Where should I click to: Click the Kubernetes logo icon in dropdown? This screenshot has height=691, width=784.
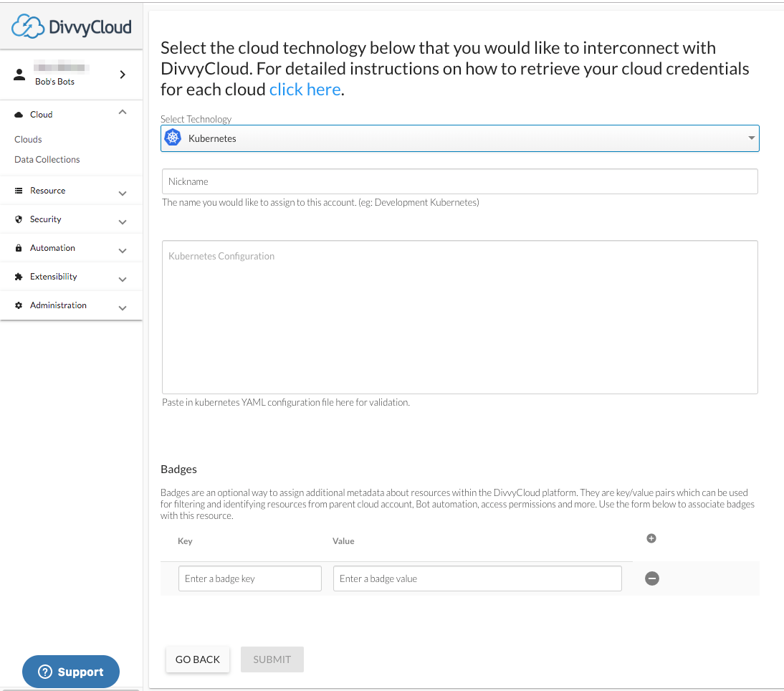pos(173,138)
